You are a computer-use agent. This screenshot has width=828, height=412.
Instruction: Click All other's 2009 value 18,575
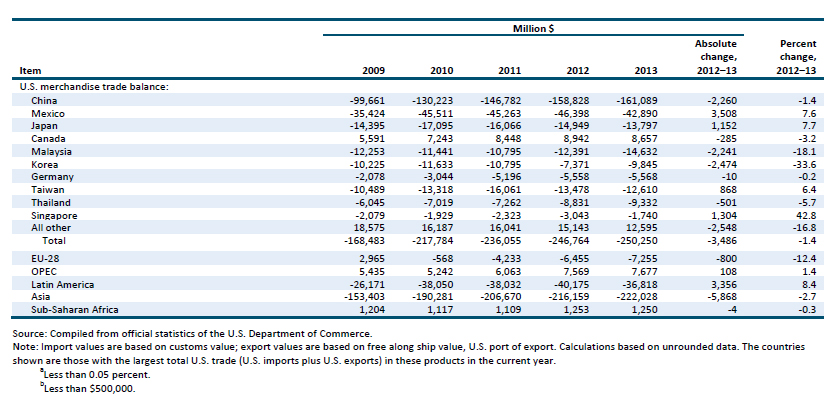(x=369, y=228)
